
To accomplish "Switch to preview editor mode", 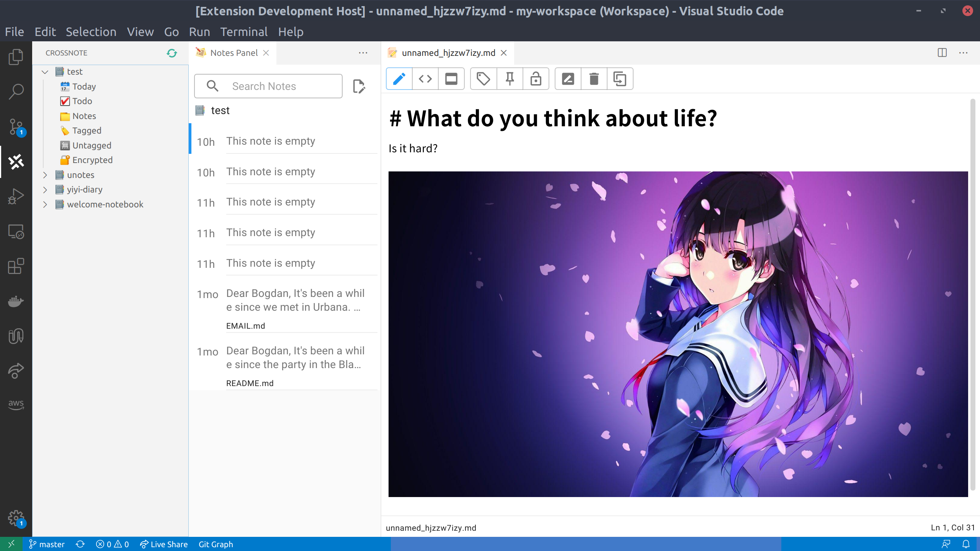I will pyautogui.click(x=451, y=79).
